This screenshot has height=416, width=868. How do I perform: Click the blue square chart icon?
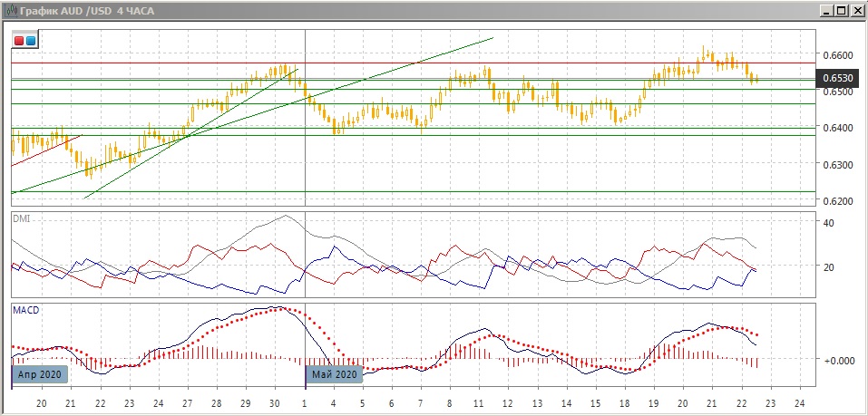pyautogui.click(x=30, y=41)
